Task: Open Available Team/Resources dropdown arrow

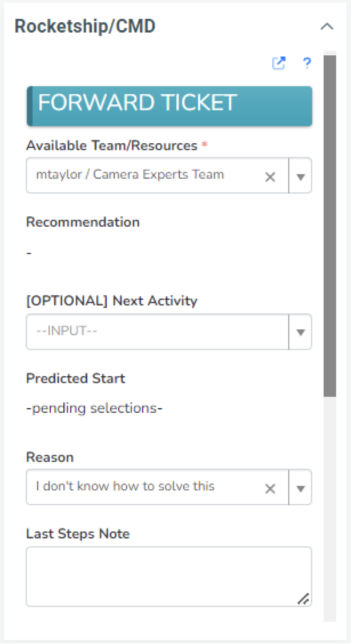Action: click(301, 176)
